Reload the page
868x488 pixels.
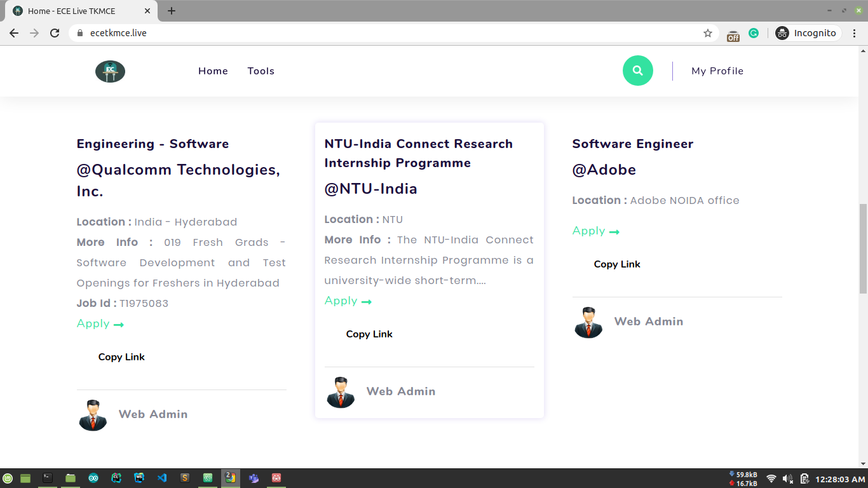point(55,33)
